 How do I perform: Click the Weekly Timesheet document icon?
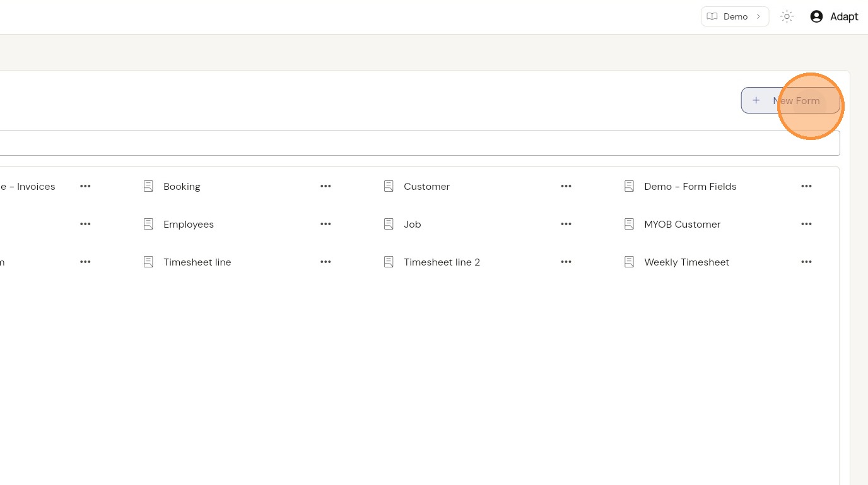(x=629, y=262)
